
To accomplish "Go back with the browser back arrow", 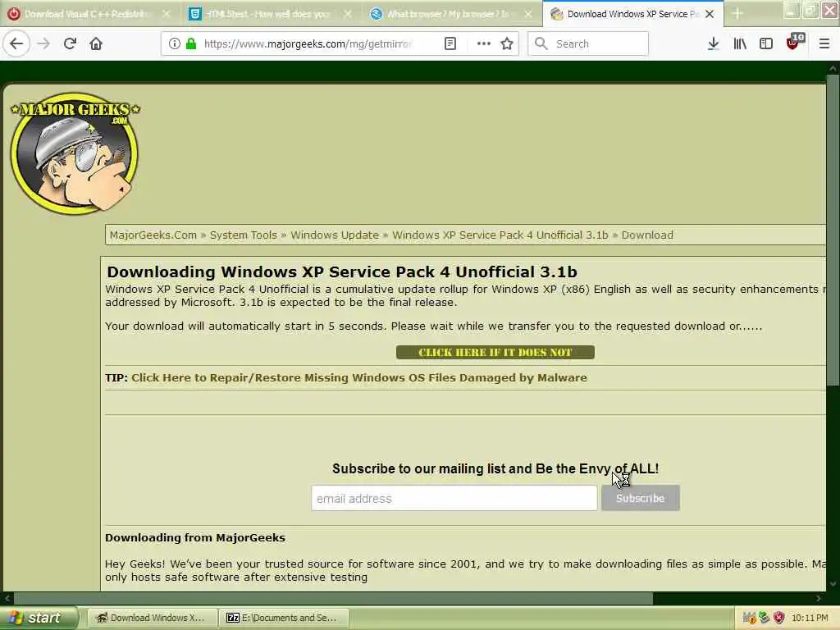I will tap(16, 43).
